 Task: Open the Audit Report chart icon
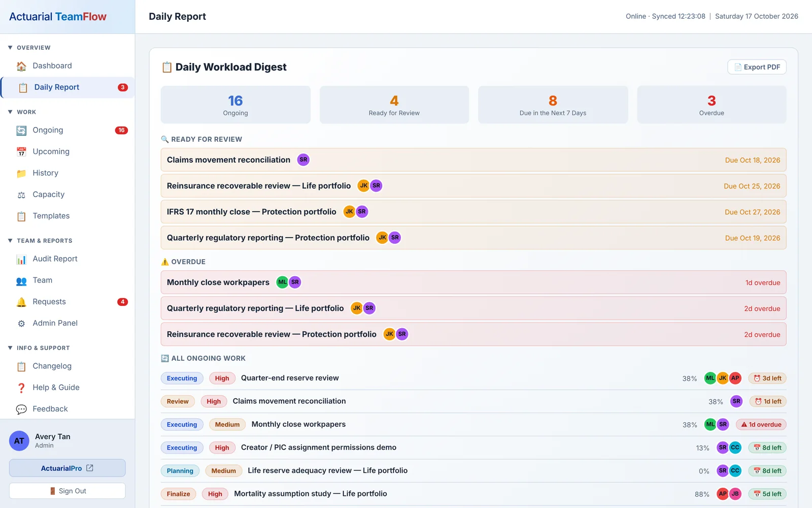point(21,259)
